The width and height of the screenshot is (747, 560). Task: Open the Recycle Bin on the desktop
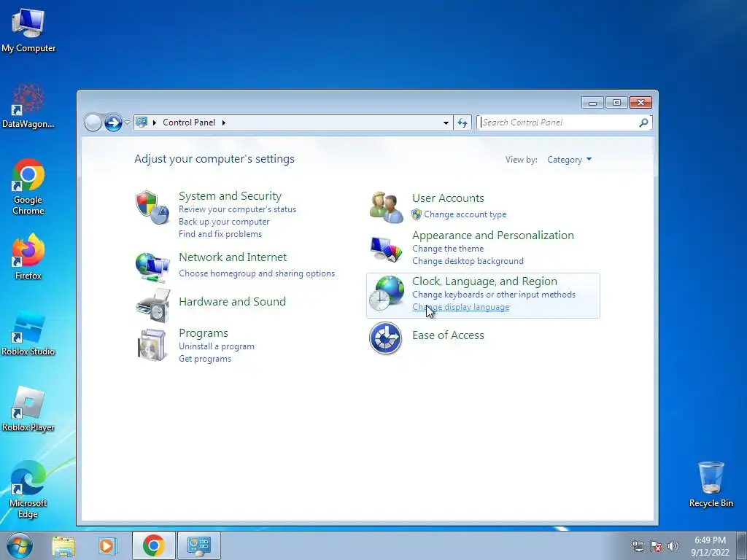(x=711, y=484)
